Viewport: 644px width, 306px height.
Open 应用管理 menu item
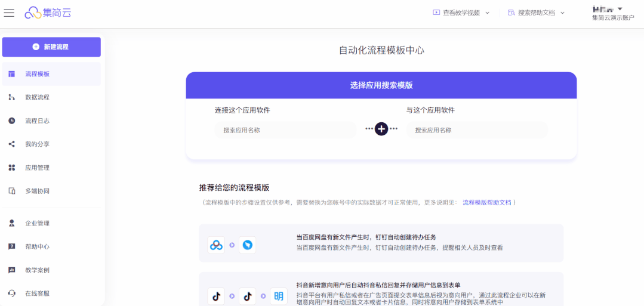click(x=51, y=168)
